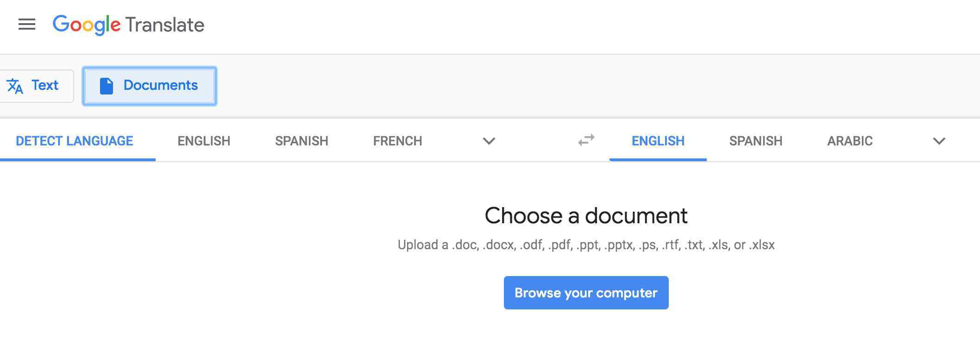Choose English as source language

(204, 141)
